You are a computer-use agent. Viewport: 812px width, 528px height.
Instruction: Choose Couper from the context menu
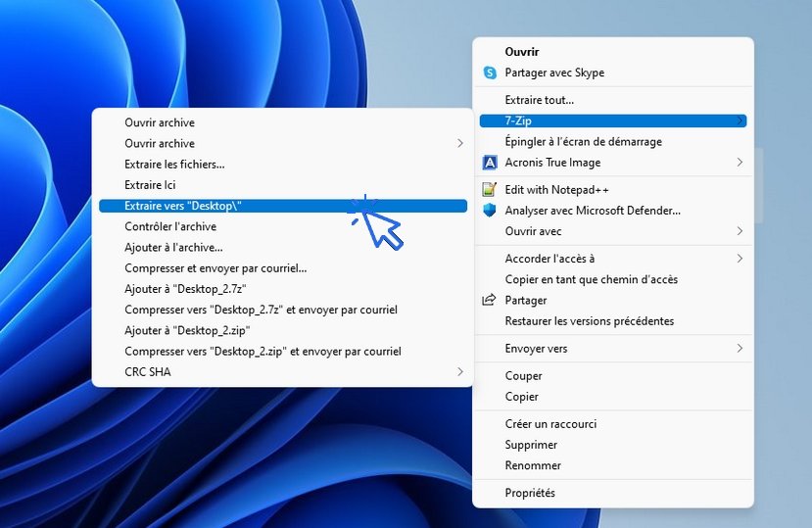(x=612, y=375)
